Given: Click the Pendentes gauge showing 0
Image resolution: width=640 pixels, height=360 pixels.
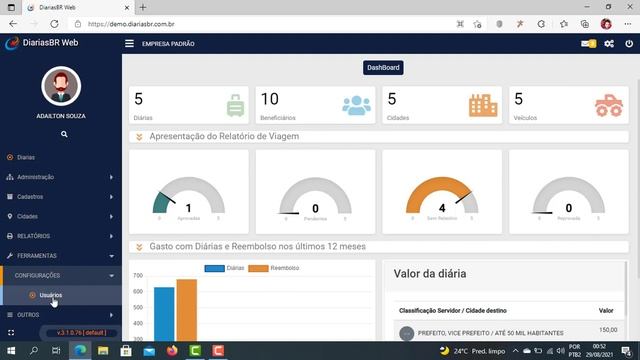Looking at the screenshot, I should coord(315,196).
